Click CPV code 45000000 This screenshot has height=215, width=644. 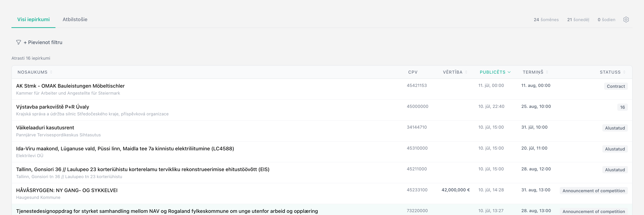418,106
